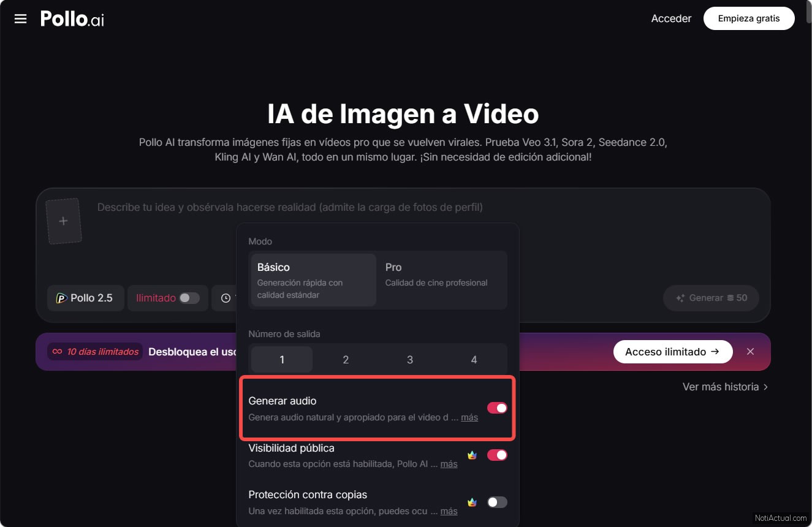Turn off the Generar audio switch
The width and height of the screenshot is (812, 527).
click(497, 408)
